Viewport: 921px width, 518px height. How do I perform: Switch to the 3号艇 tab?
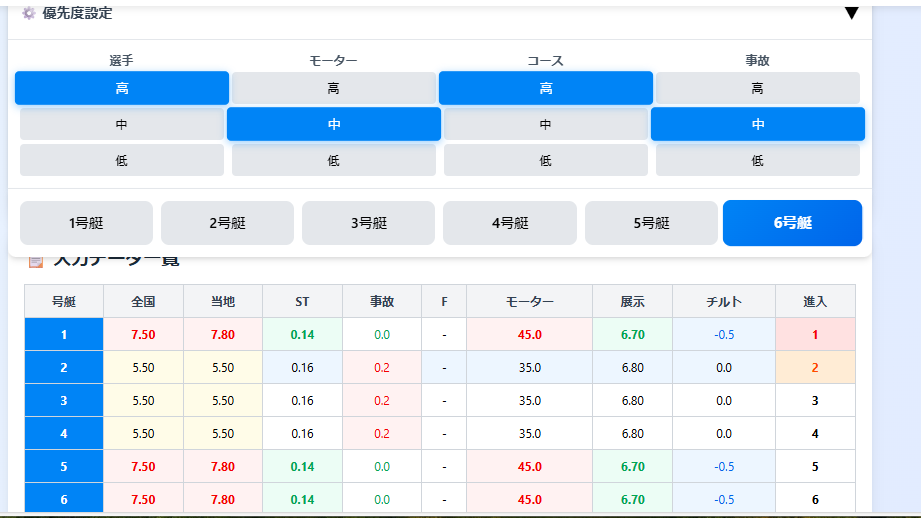(368, 223)
